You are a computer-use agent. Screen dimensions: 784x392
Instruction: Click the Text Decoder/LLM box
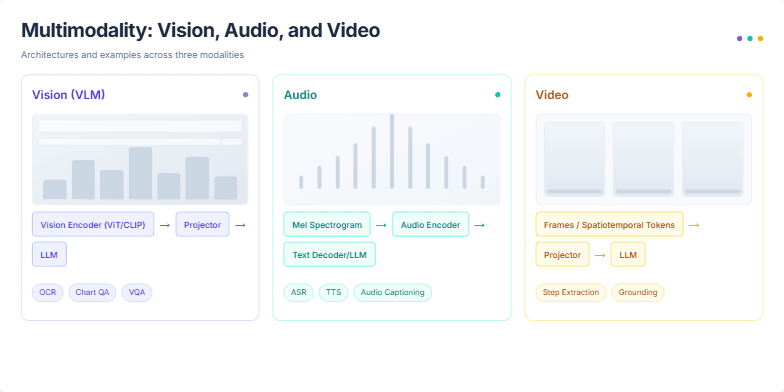330,254
